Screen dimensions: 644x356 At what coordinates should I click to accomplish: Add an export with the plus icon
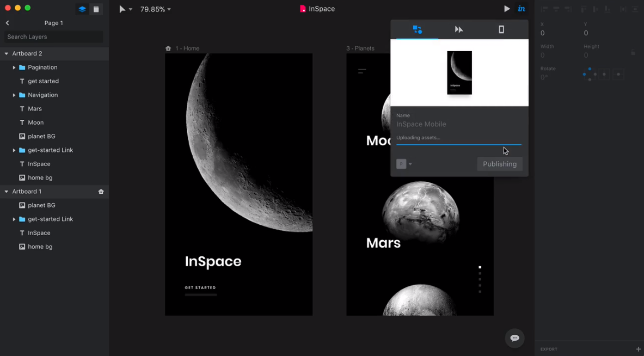point(638,349)
